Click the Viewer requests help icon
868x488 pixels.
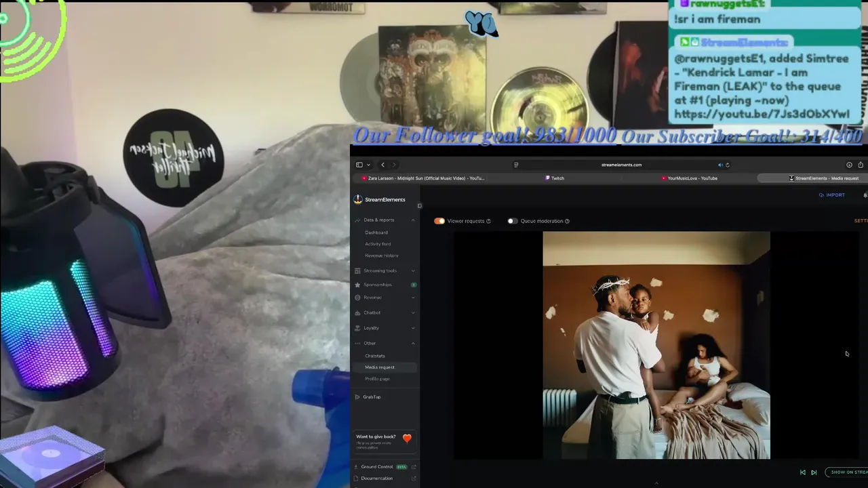[x=488, y=221]
